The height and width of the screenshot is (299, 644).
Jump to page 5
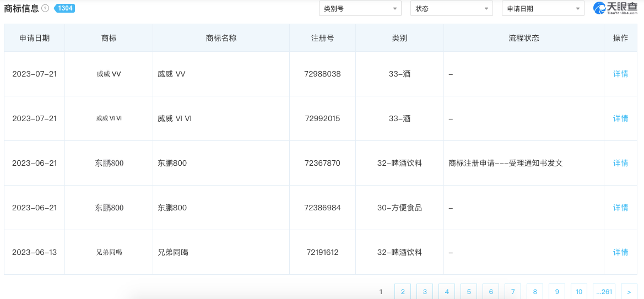click(469, 292)
